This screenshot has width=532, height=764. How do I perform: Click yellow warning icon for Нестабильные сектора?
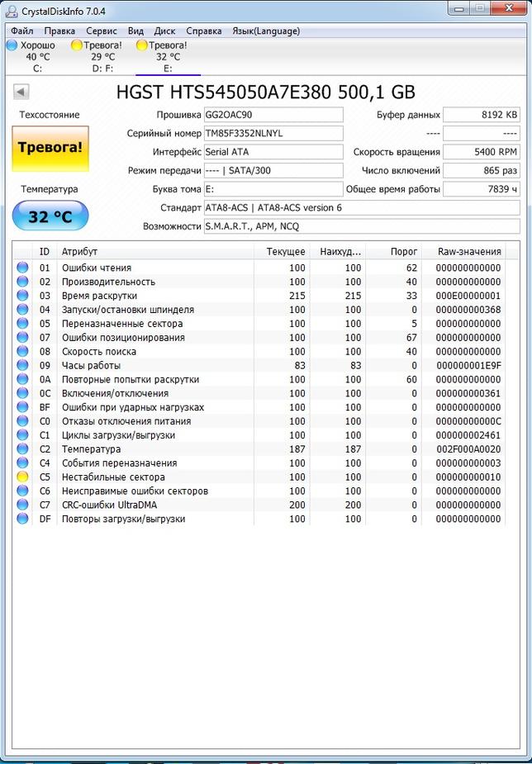pyautogui.click(x=22, y=477)
